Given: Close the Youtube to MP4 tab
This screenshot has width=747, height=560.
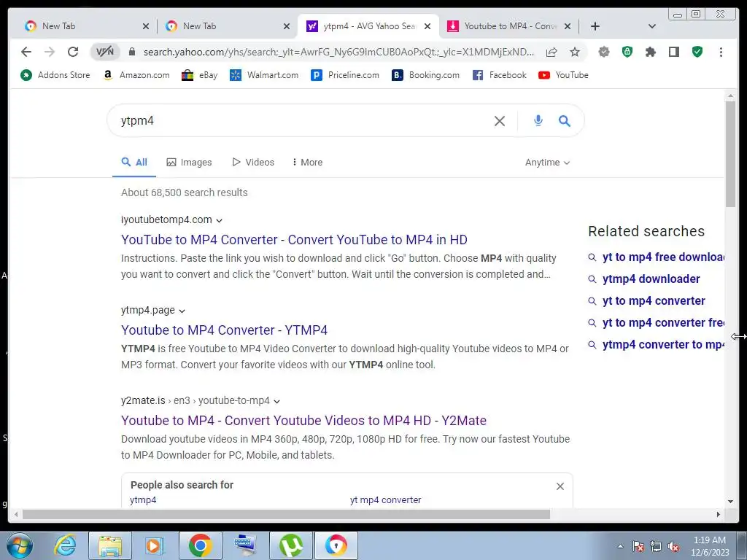Looking at the screenshot, I should (568, 27).
